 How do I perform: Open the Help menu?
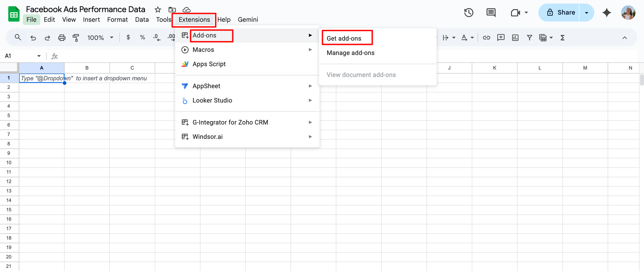pos(224,20)
